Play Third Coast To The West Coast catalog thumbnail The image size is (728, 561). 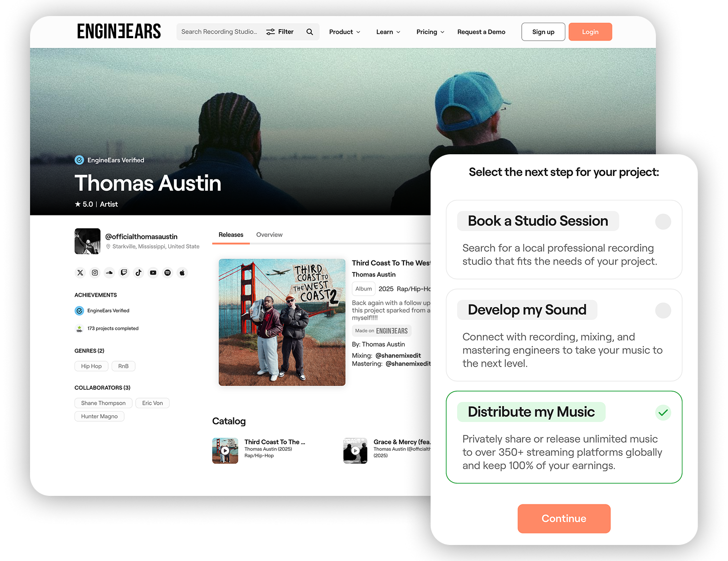(x=225, y=450)
